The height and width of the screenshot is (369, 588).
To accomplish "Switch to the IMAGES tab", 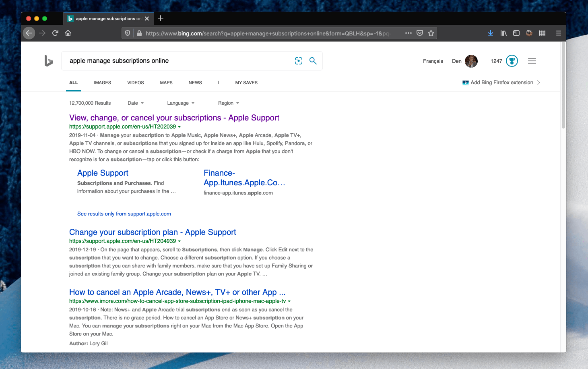I will click(x=103, y=83).
